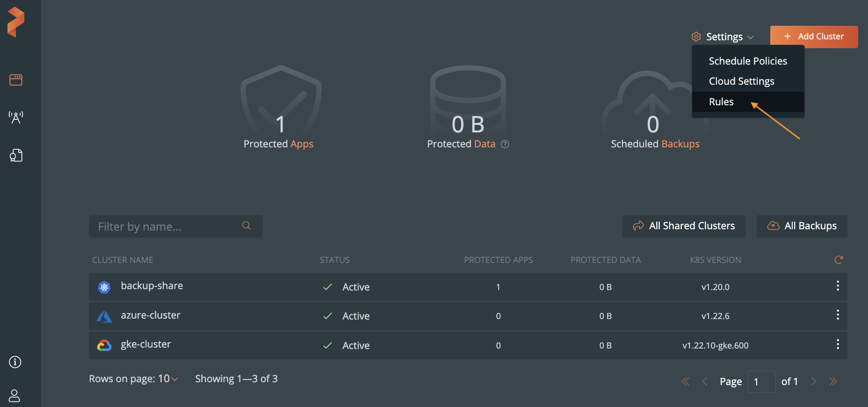This screenshot has width=868, height=407.
Task: Open actions menu for azure-cluster
Action: pyautogui.click(x=838, y=315)
